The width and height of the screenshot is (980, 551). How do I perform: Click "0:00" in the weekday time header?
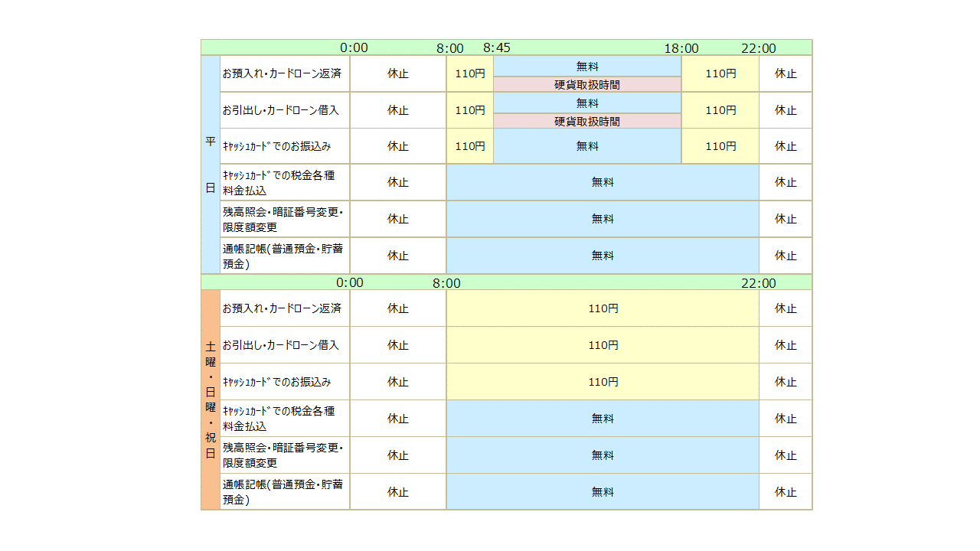(354, 47)
